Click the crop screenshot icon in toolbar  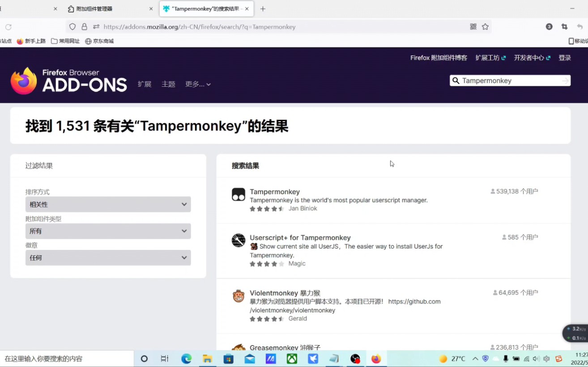click(564, 27)
